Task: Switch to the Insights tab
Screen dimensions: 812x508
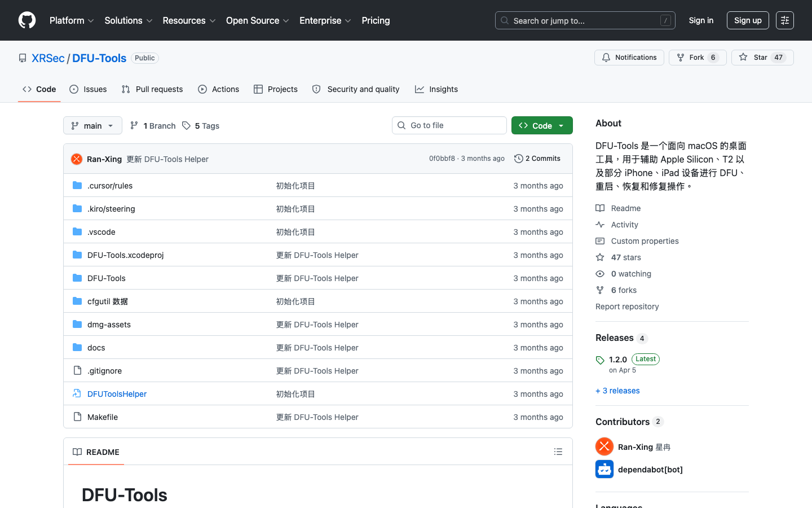Action: [x=436, y=89]
